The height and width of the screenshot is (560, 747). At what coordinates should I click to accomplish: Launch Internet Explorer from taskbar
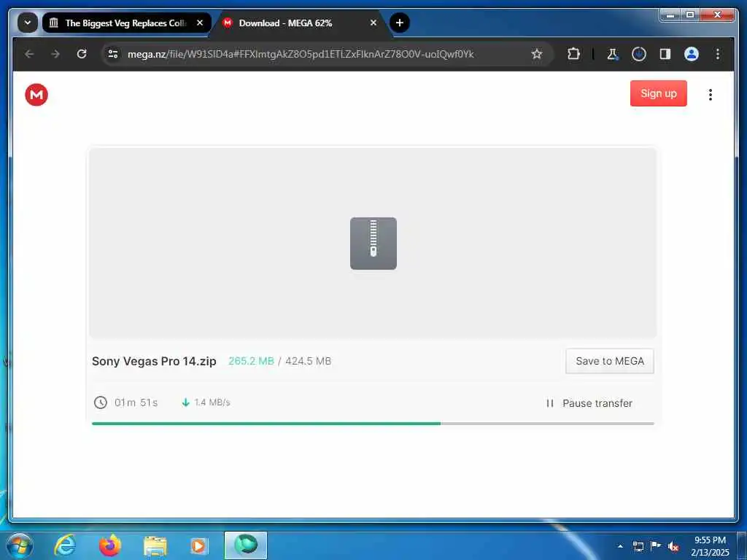tap(65, 545)
